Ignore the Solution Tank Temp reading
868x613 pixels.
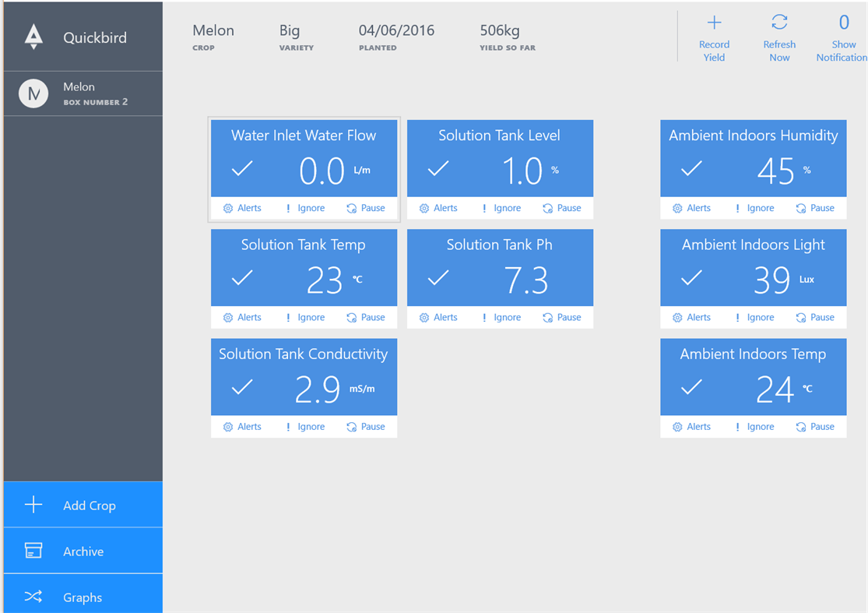[305, 317]
